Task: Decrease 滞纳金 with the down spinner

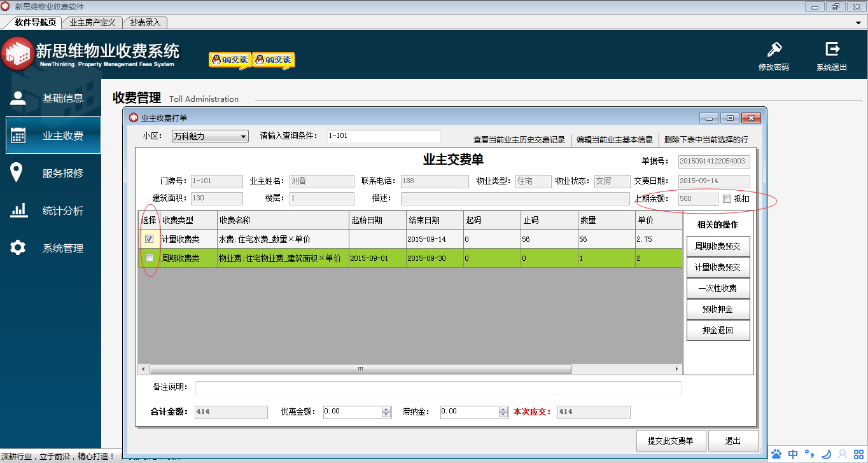Action: [503, 415]
